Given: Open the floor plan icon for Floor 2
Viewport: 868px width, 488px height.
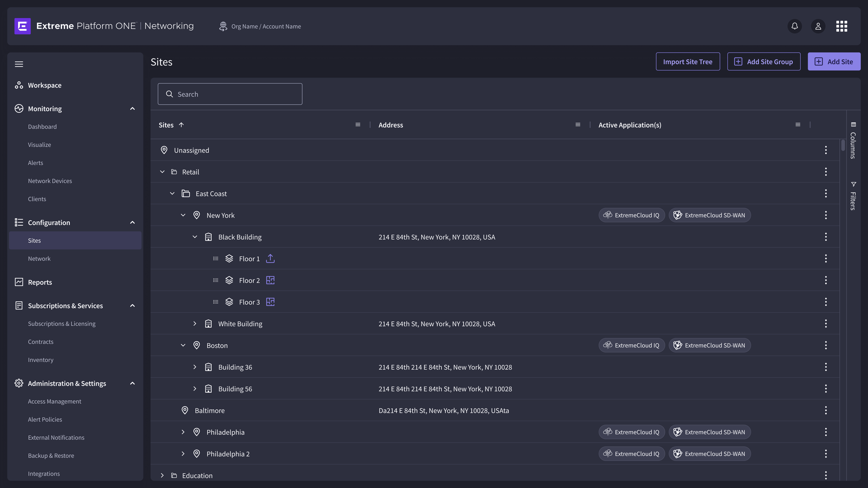Looking at the screenshot, I should tap(270, 280).
